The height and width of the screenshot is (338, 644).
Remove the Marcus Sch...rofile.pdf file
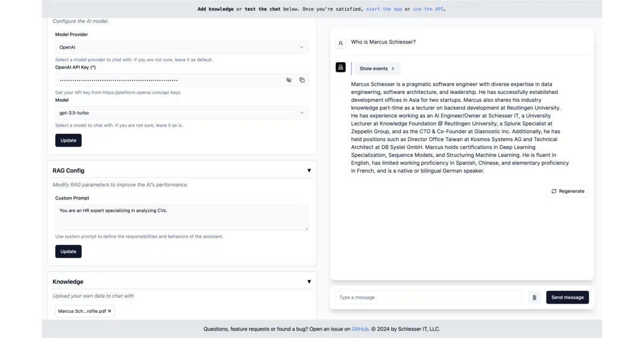pos(109,311)
